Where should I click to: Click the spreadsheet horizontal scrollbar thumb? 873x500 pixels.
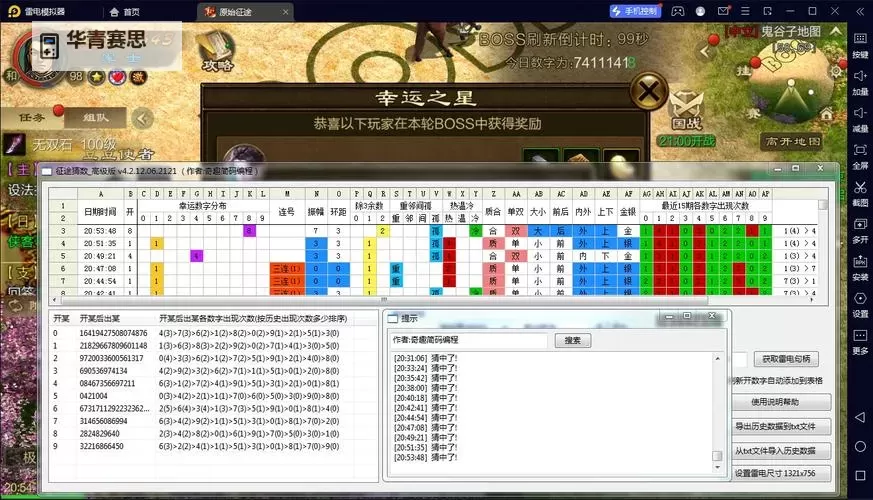point(384,300)
